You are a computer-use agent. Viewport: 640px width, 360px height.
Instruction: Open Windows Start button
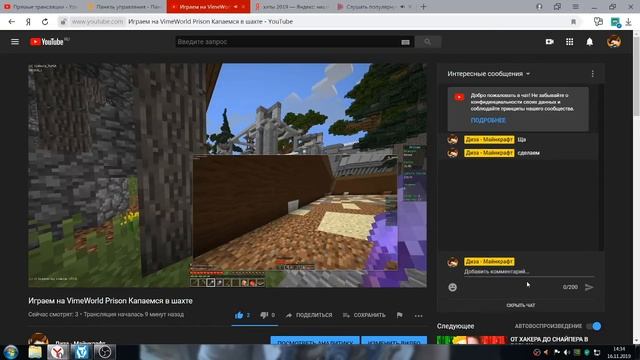11,352
